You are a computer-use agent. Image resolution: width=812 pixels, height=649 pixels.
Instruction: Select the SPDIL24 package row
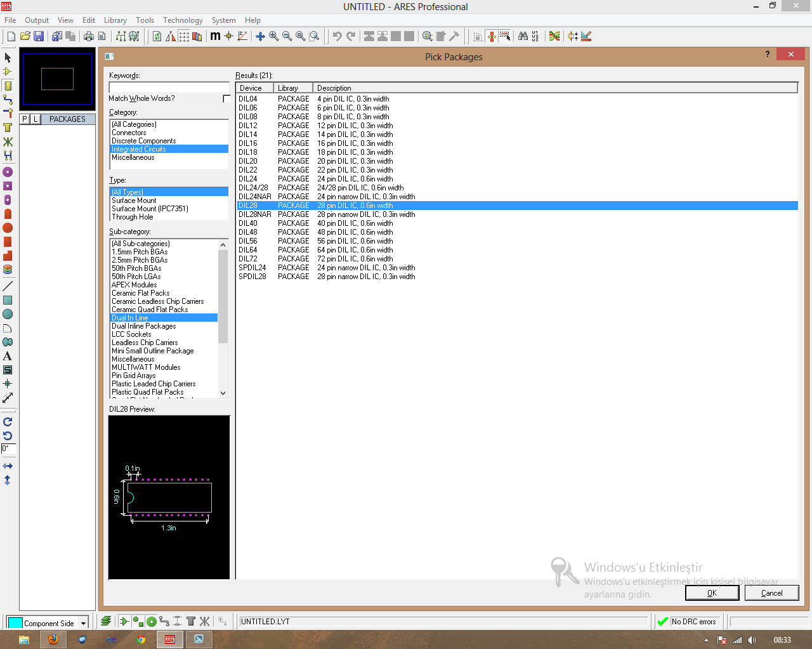(x=517, y=268)
